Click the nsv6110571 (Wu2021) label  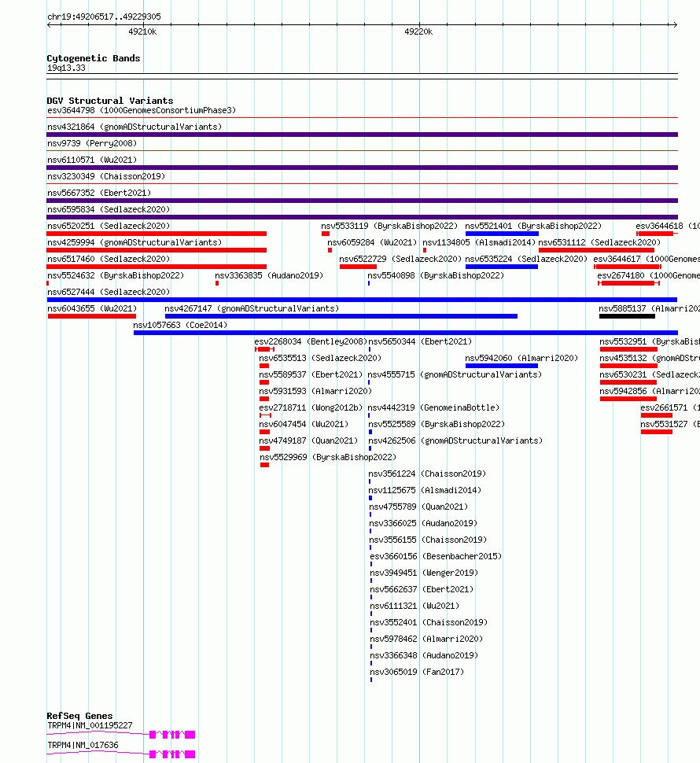pos(92,160)
